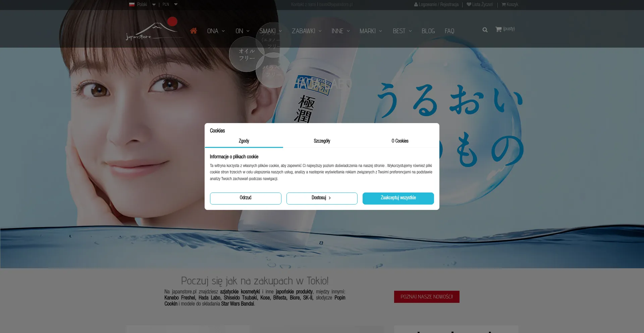Click the user icon beside Logowanie
Image resolution: width=644 pixels, height=333 pixels.
coord(416,4)
